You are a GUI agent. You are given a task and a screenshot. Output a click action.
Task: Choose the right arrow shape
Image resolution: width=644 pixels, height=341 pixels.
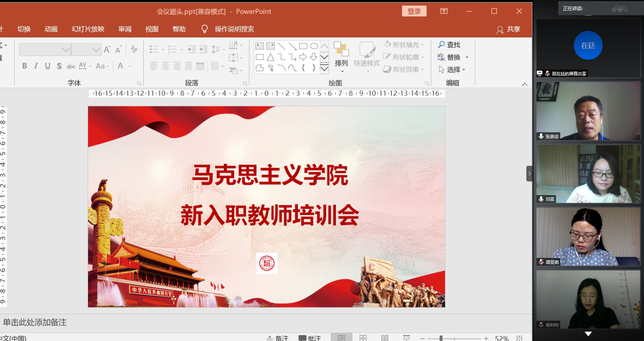tap(303, 57)
